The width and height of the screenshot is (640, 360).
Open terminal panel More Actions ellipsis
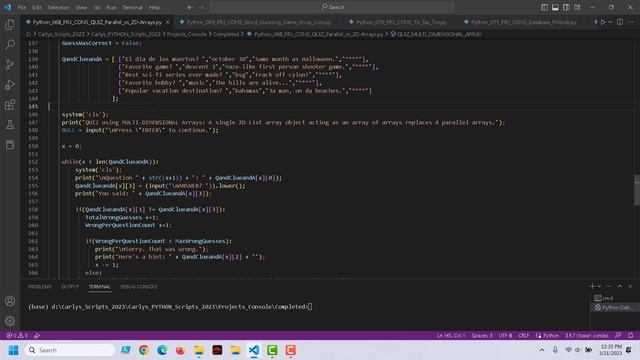609,287
